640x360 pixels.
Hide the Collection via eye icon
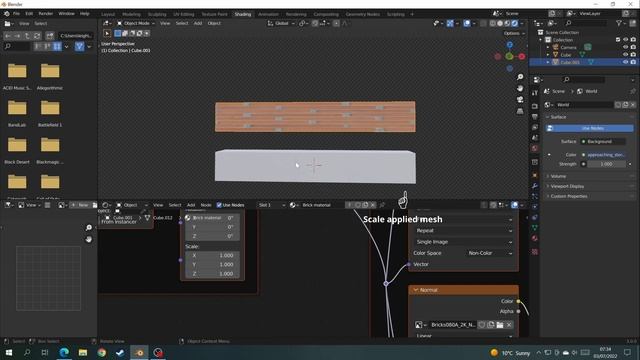tap(625, 40)
